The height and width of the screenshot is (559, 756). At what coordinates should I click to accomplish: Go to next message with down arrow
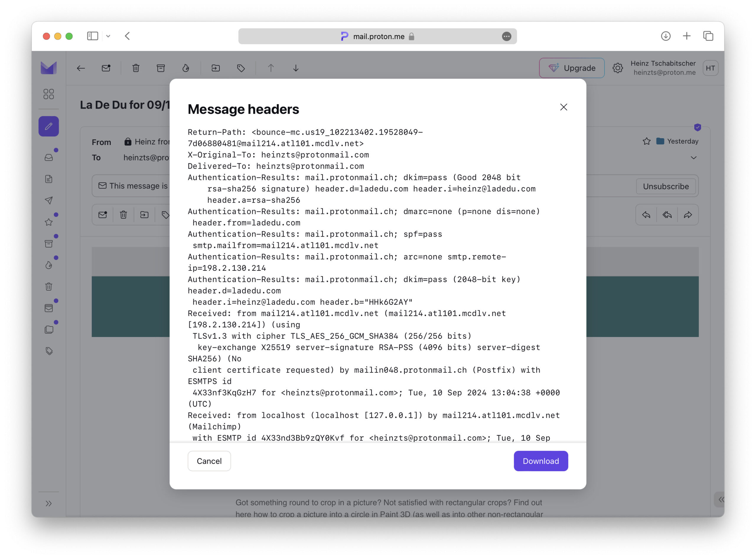point(296,68)
